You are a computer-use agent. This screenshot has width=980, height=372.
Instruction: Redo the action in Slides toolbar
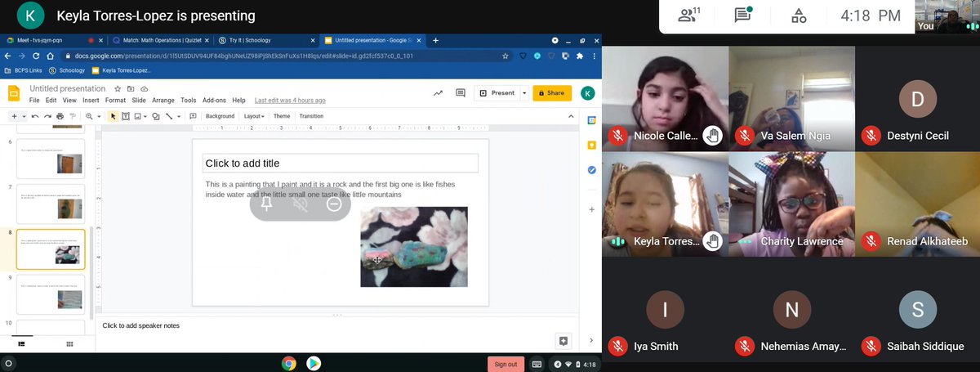click(x=47, y=116)
